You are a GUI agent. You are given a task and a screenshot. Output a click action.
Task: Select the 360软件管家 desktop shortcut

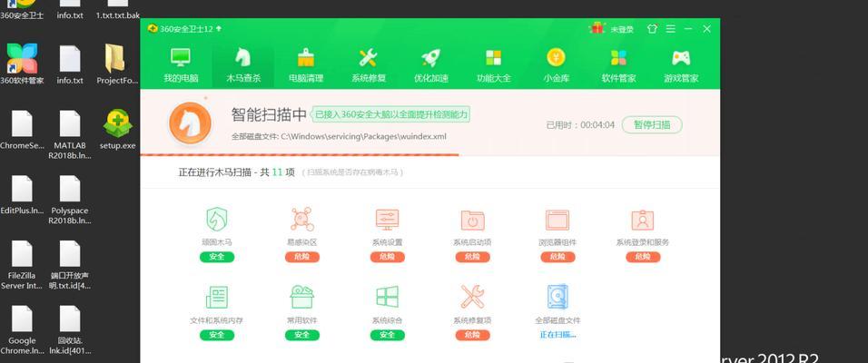tap(22, 64)
